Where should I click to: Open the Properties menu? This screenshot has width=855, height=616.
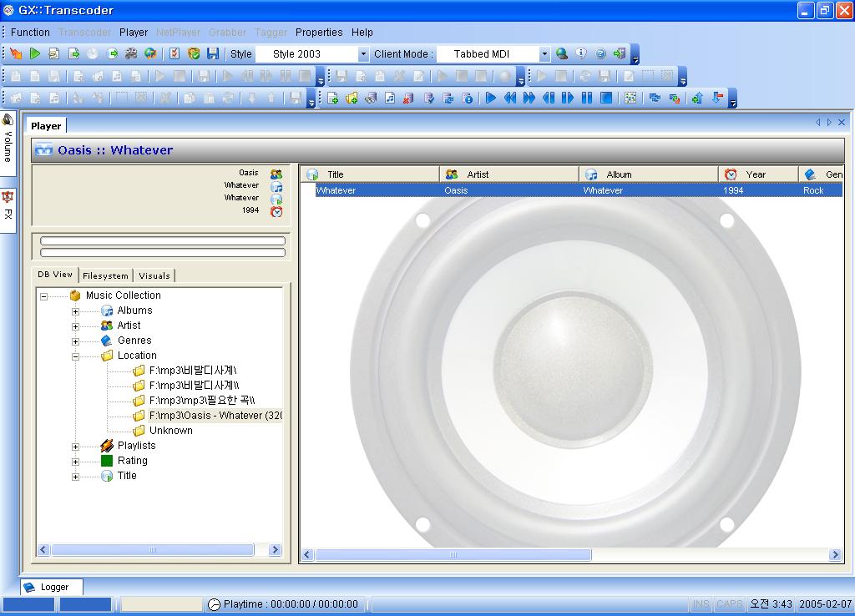click(x=319, y=33)
